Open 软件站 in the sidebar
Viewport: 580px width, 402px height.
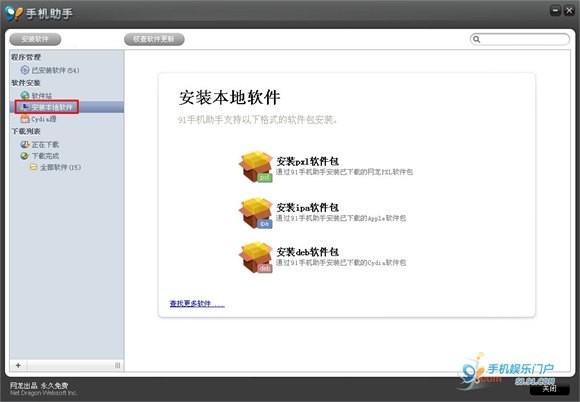coord(36,96)
